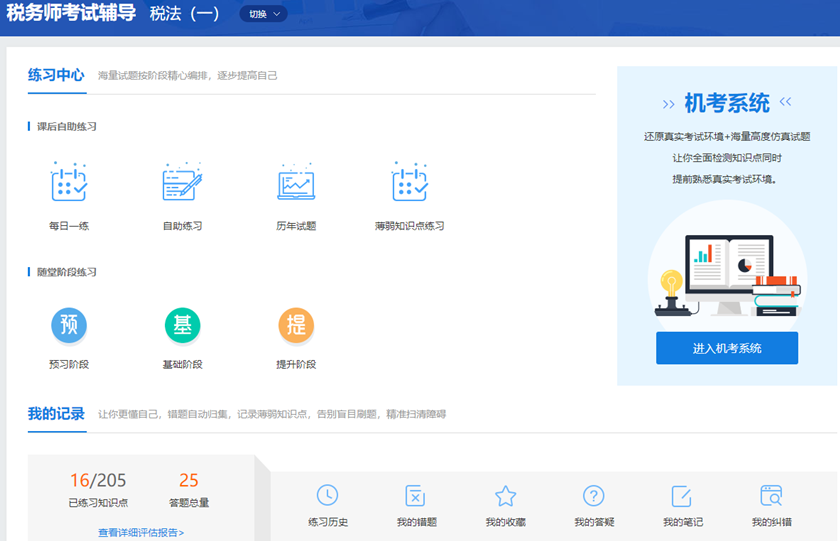Image resolution: width=840 pixels, height=541 pixels.
Task: Open 练习历史 clock icon
Action: pyautogui.click(x=327, y=496)
